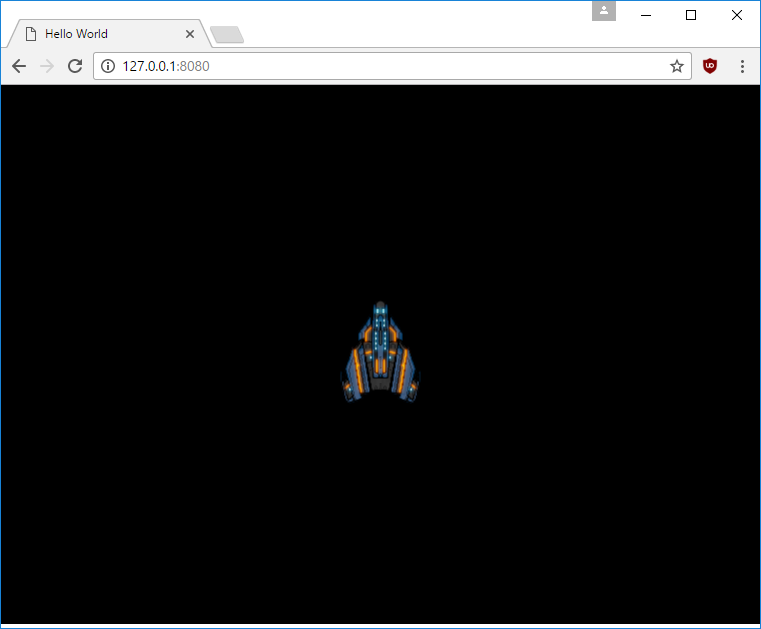Minimize the Chrome window
Image resolution: width=761 pixels, height=629 pixels.
pos(645,15)
